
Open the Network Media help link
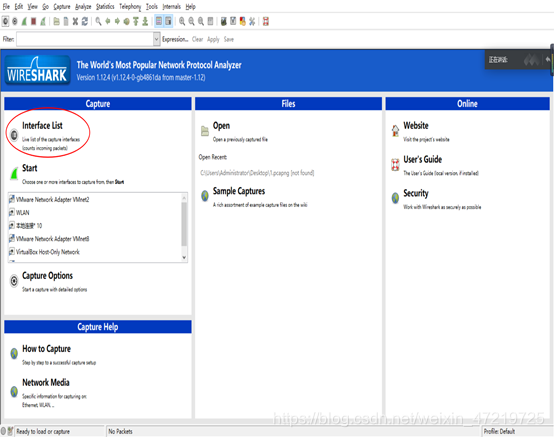coord(46,382)
